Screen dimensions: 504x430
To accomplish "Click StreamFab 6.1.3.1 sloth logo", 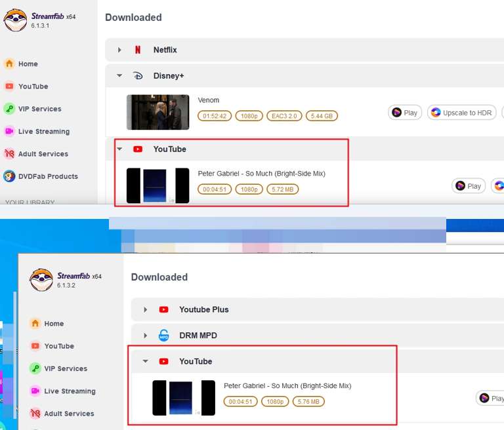I will click(15, 20).
